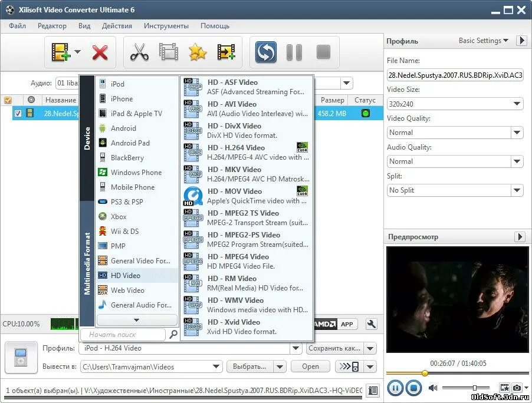Pick the HD - MPEG2 TS Video profile
Screen dimensions: 532x403
pyautogui.click(x=247, y=217)
